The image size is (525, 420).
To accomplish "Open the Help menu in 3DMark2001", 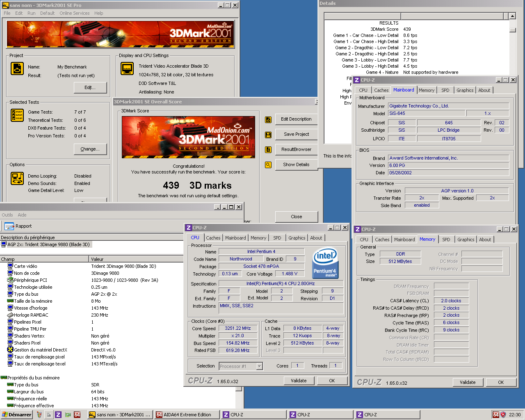I will [x=98, y=13].
